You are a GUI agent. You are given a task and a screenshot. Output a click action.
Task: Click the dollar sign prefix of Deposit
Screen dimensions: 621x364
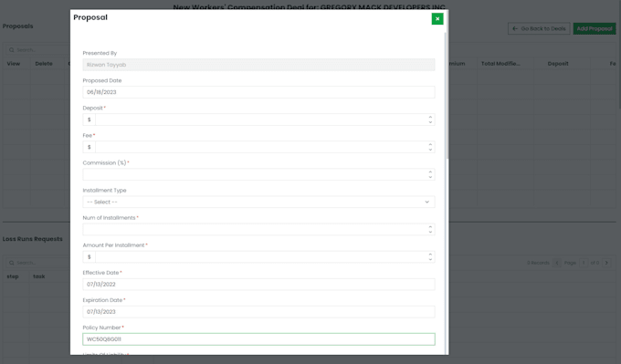89,120
